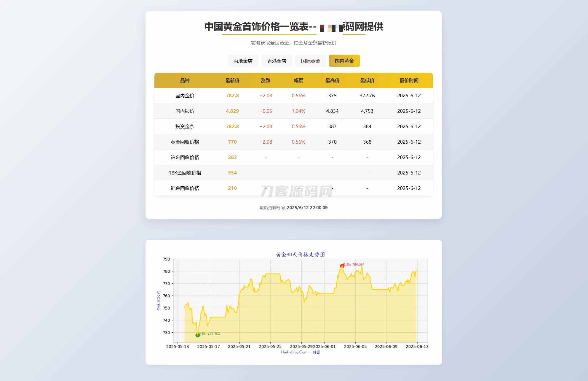Click the 770 gold recycling price
The height and width of the screenshot is (381, 588).
[232, 142]
